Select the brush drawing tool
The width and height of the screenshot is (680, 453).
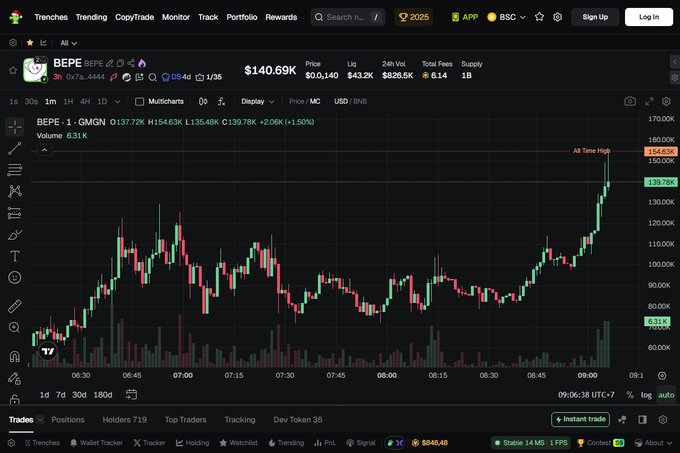tap(15, 234)
